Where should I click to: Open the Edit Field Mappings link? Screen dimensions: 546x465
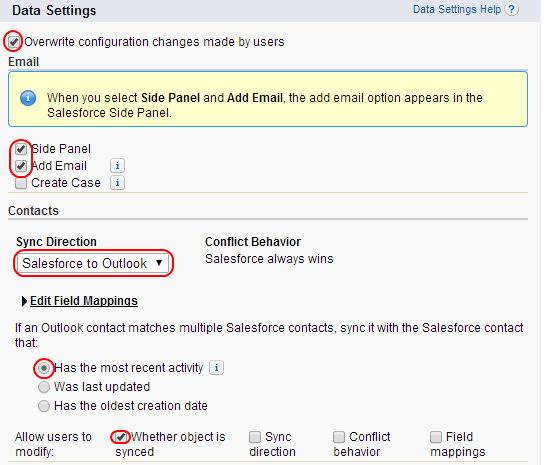tap(84, 301)
